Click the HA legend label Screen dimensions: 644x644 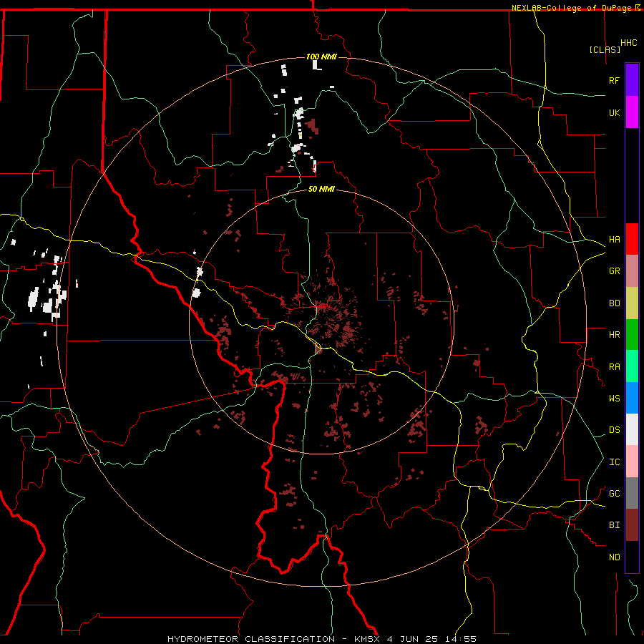(x=614, y=239)
